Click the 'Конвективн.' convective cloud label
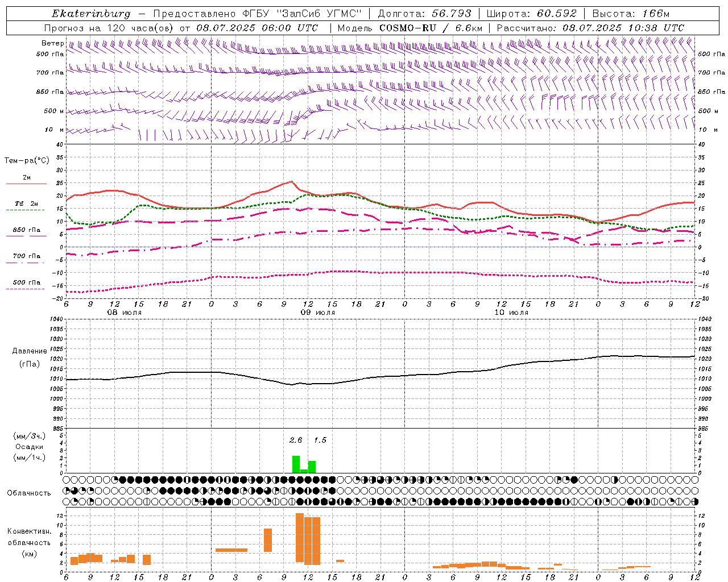This screenshot has width=728, height=582. point(29,531)
